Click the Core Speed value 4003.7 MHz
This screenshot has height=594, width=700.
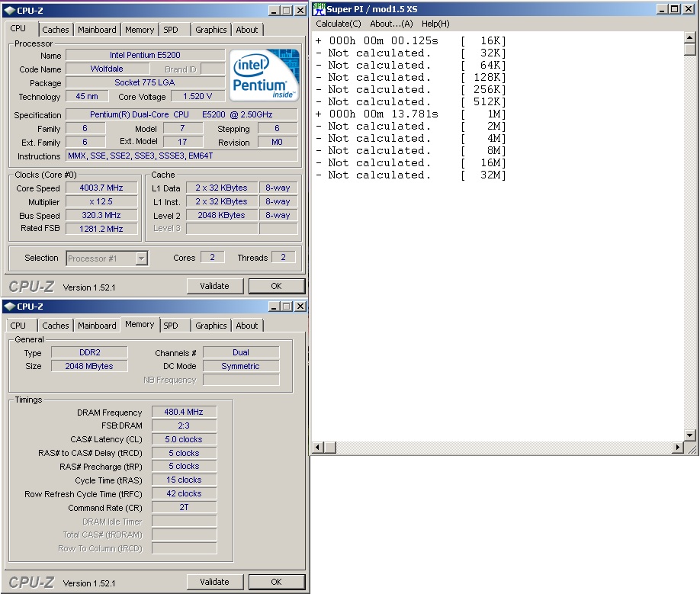101,188
